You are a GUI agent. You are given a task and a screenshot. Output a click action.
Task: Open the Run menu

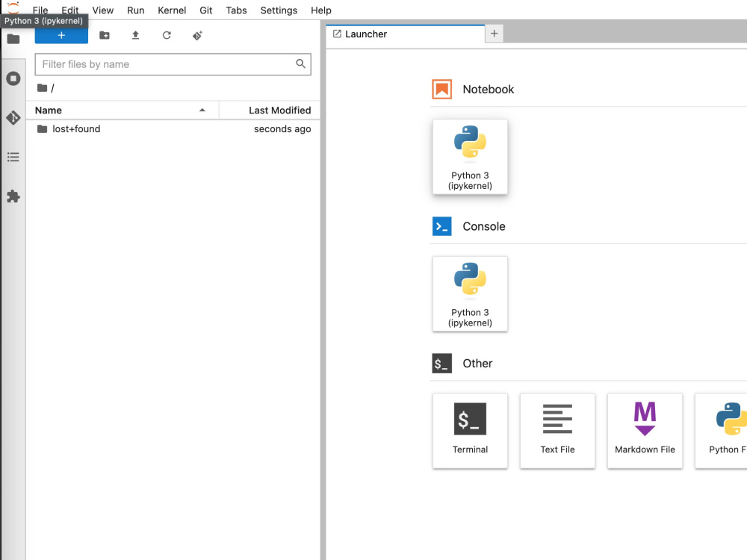coord(136,10)
